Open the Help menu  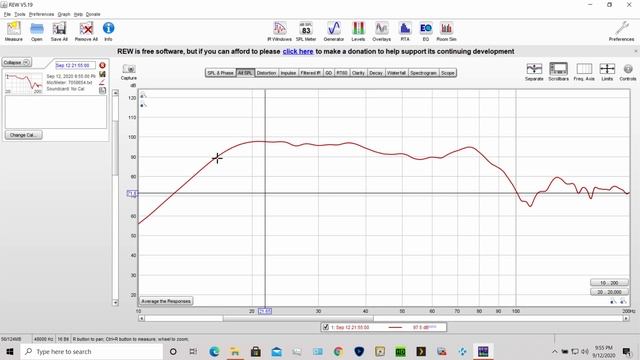(78, 14)
